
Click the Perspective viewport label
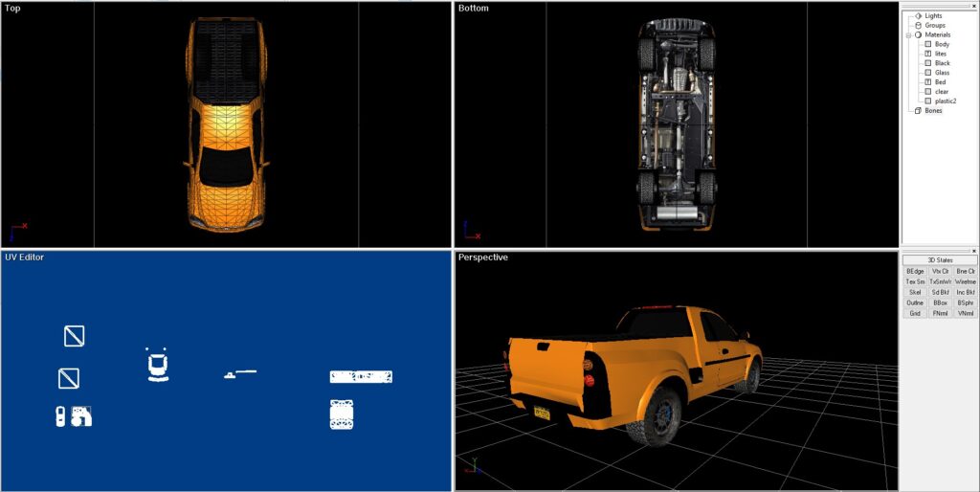pyautogui.click(x=483, y=257)
